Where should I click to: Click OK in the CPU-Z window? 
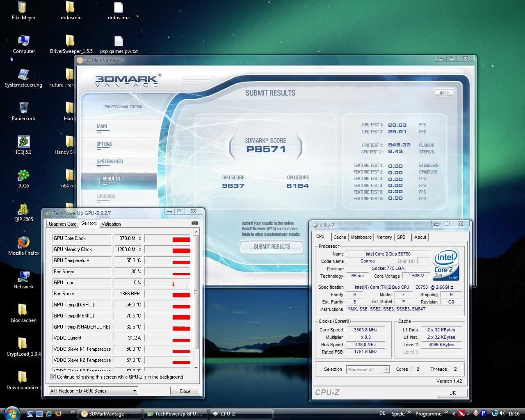click(452, 393)
